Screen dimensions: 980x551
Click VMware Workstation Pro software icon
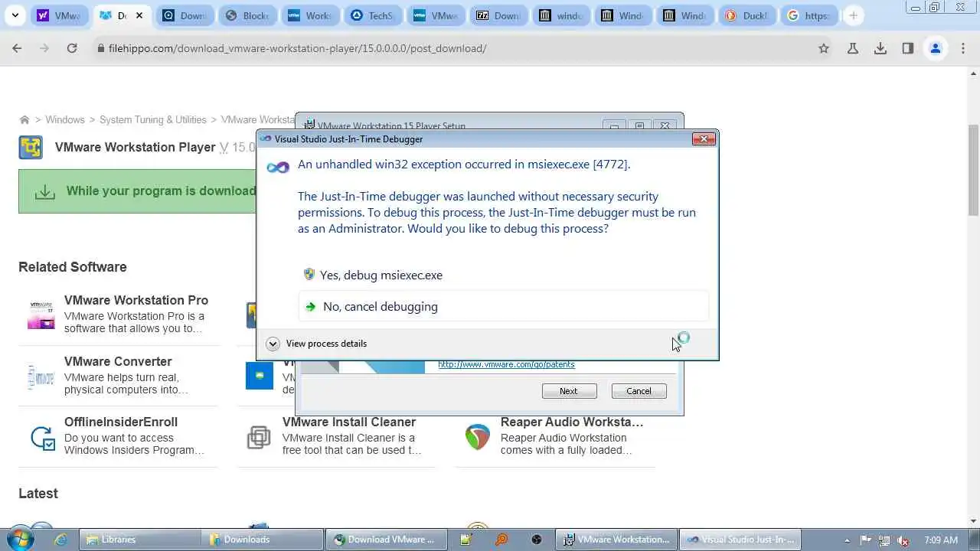coord(41,315)
